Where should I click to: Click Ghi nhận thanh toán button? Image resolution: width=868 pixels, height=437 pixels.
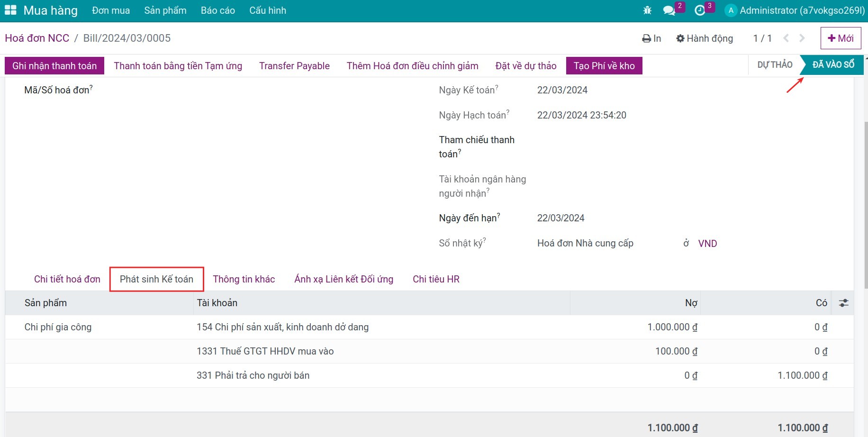click(x=54, y=65)
